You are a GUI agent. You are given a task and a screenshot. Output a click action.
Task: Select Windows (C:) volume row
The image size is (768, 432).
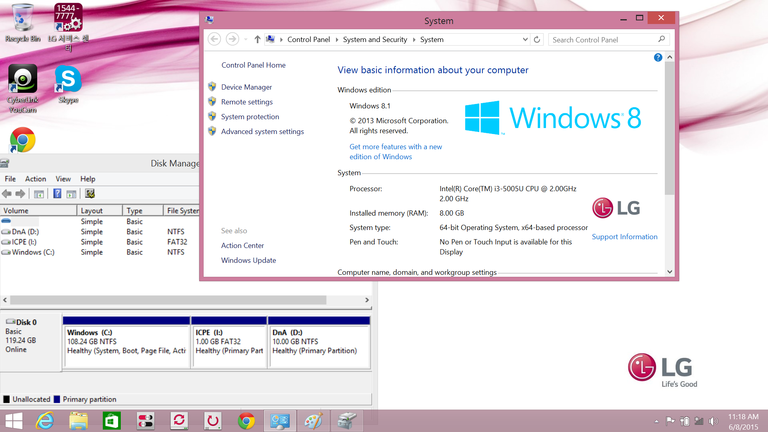(x=100, y=252)
